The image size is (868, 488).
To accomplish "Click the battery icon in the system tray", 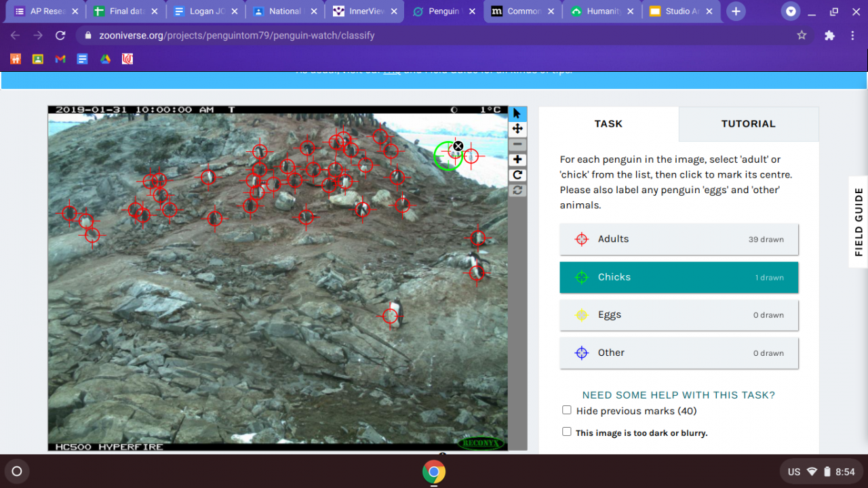I will click(826, 472).
